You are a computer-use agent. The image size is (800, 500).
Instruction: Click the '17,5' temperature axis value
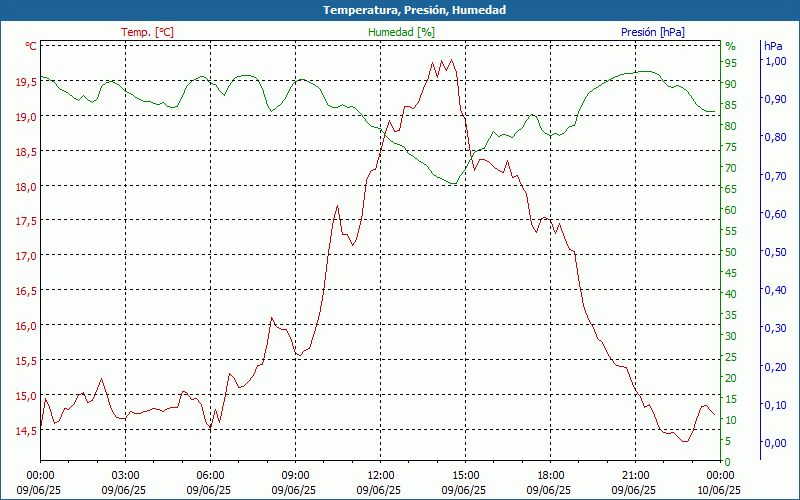click(27, 221)
